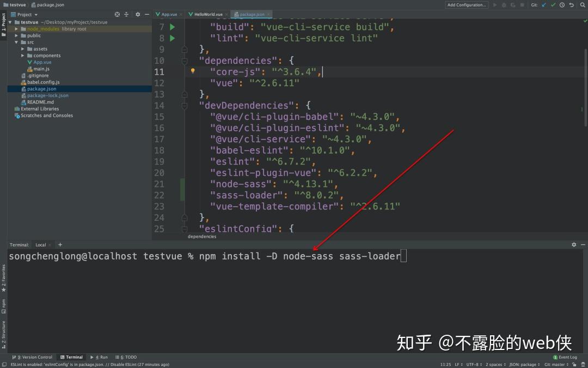Image resolution: width=588 pixels, height=368 pixels.
Task: Click the yellow lightbulb on line 11
Action: point(193,71)
